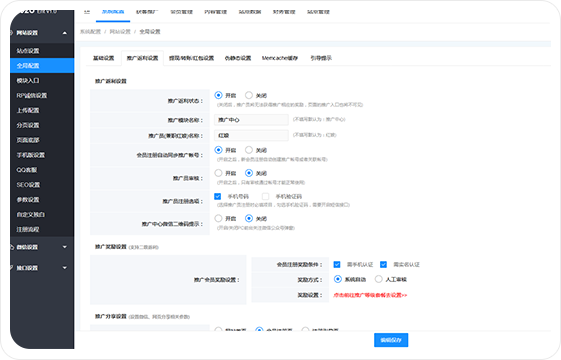The width and height of the screenshot is (561, 360).
Task: Click 网站设置 in the breadcrumb
Action: pos(120,32)
